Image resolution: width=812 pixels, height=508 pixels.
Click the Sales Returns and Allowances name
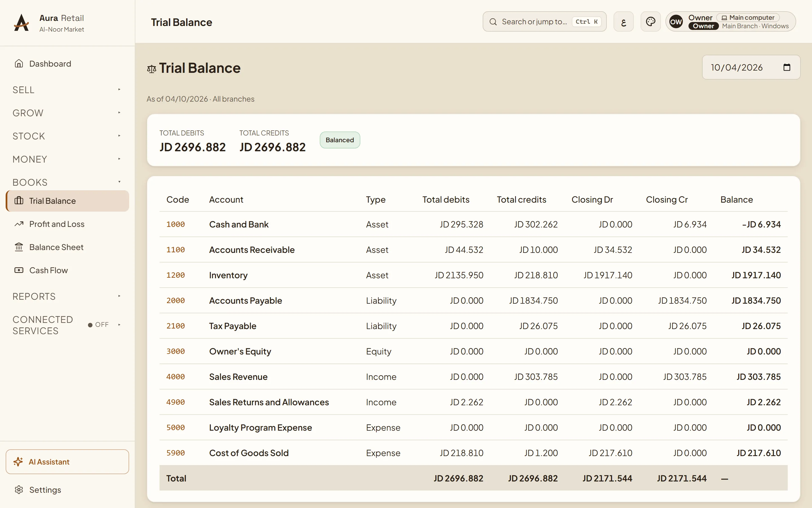pos(269,402)
